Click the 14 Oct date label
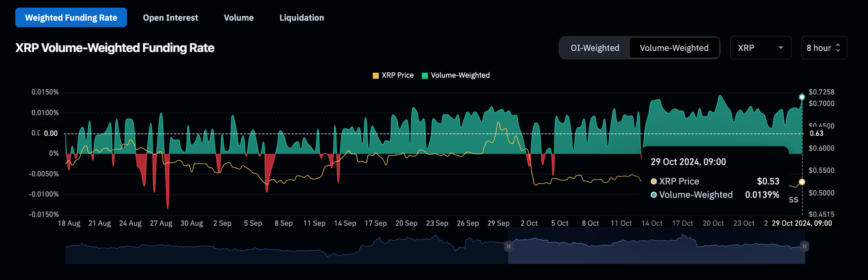The image size is (868, 280). (x=652, y=223)
